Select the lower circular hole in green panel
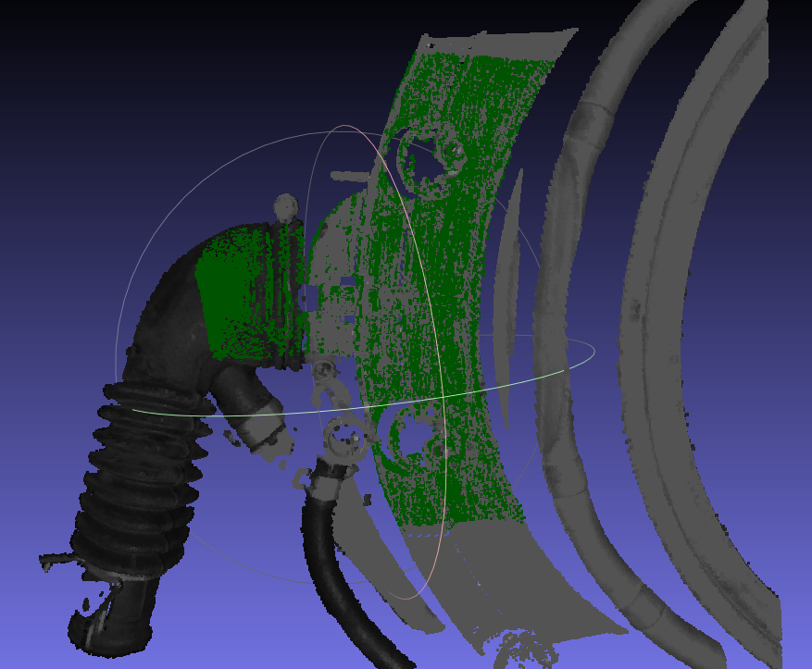The image size is (812, 669). [x=418, y=440]
